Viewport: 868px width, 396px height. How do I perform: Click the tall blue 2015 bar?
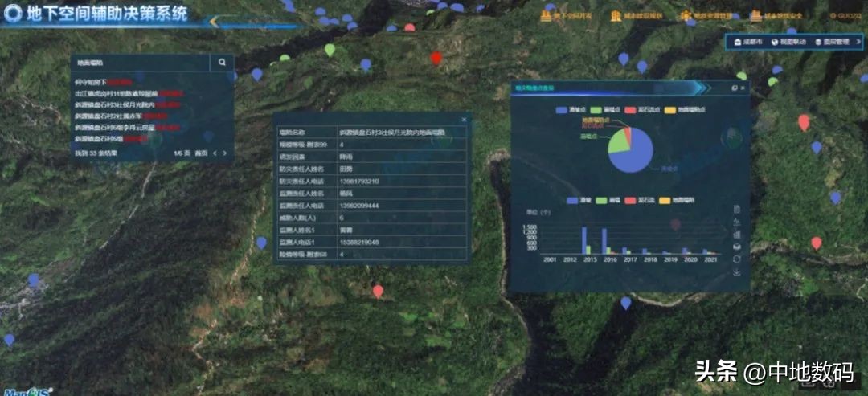point(584,240)
